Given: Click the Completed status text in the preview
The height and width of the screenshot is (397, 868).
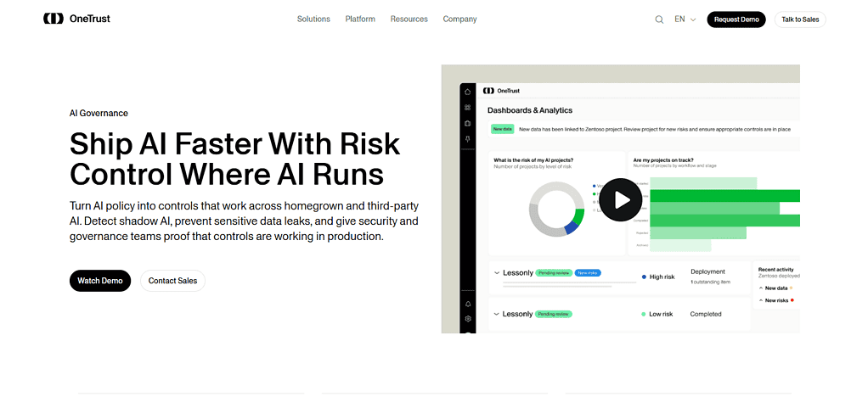Looking at the screenshot, I should (x=706, y=314).
